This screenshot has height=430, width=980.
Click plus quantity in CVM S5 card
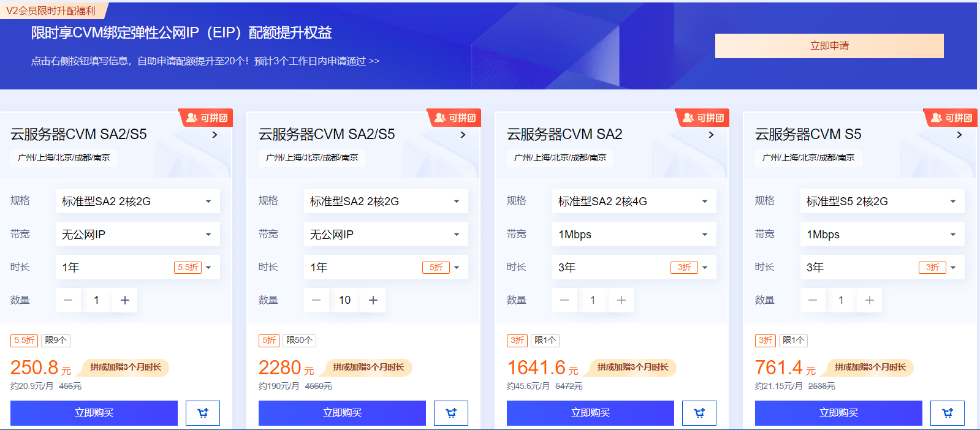click(x=870, y=300)
